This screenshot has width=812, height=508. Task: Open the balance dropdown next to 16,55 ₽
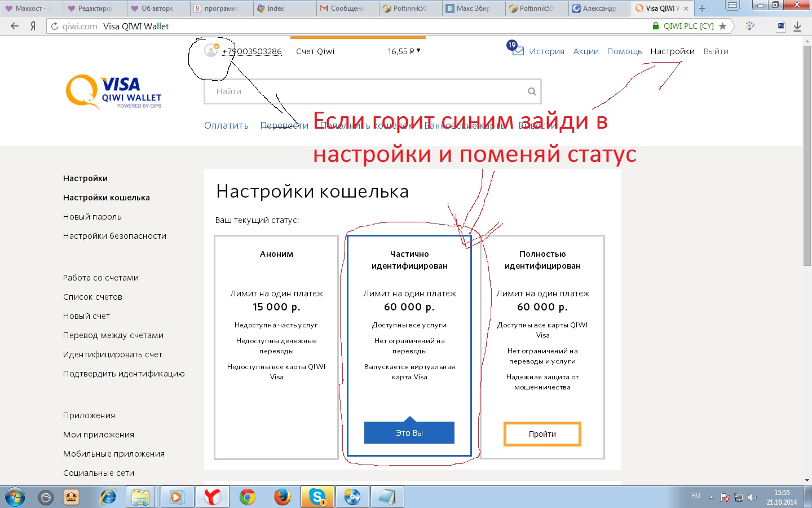tap(418, 51)
